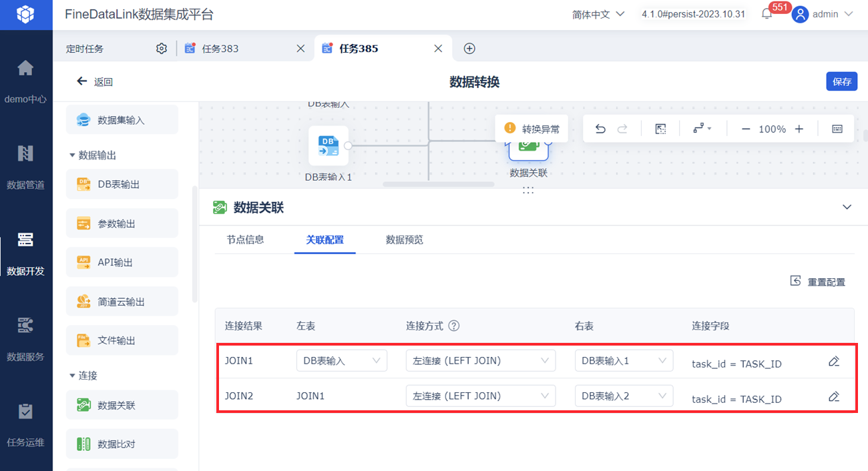This screenshot has width=868, height=471.
Task: Open JOIN2 右表 DB表输入2 dropdown
Action: pos(624,396)
